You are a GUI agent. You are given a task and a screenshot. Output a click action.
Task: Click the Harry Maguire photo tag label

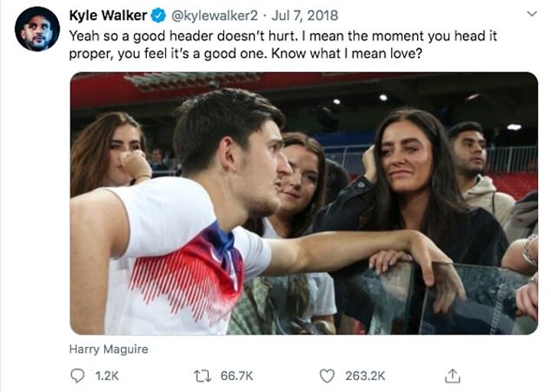point(109,349)
